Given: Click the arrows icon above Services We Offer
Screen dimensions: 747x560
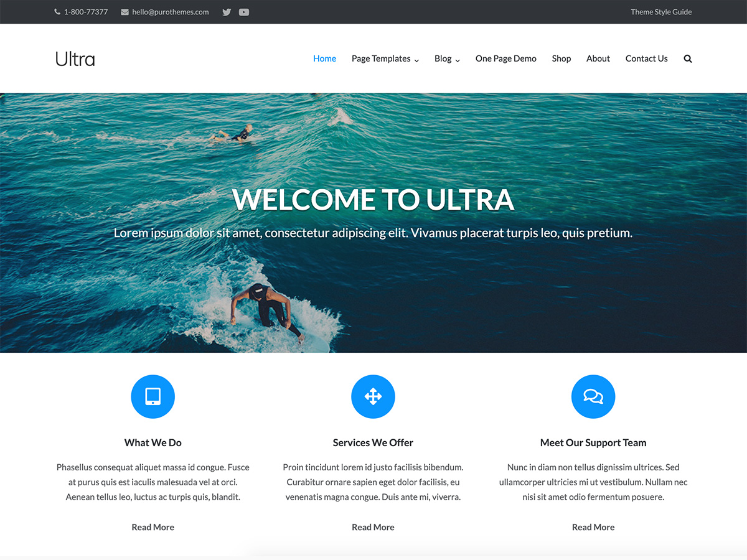Looking at the screenshot, I should pyautogui.click(x=373, y=396).
